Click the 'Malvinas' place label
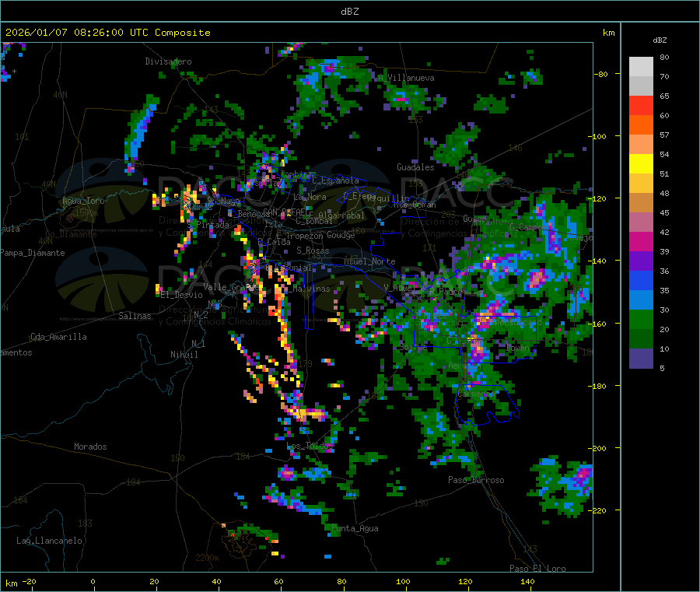 (311, 289)
